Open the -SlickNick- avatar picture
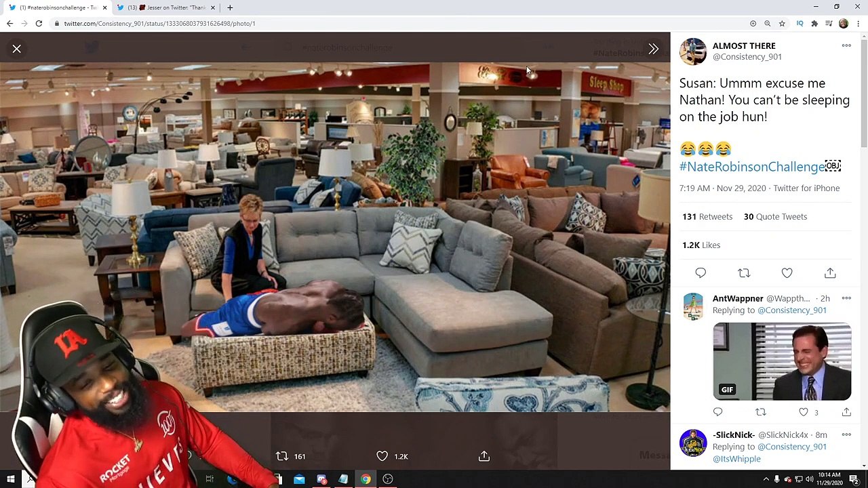Viewport: 868px width, 488px height. point(693,443)
